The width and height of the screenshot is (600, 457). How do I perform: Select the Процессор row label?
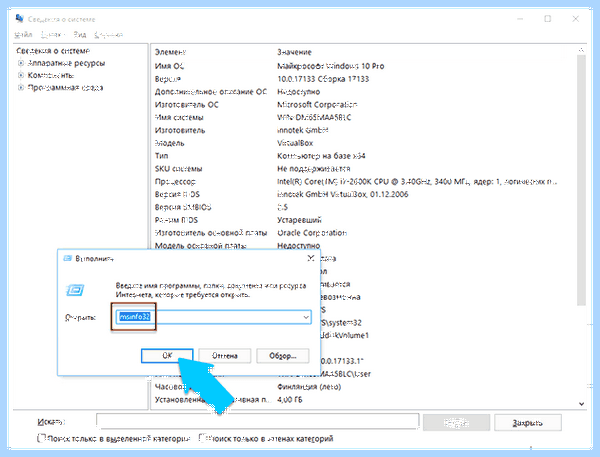coord(175,181)
